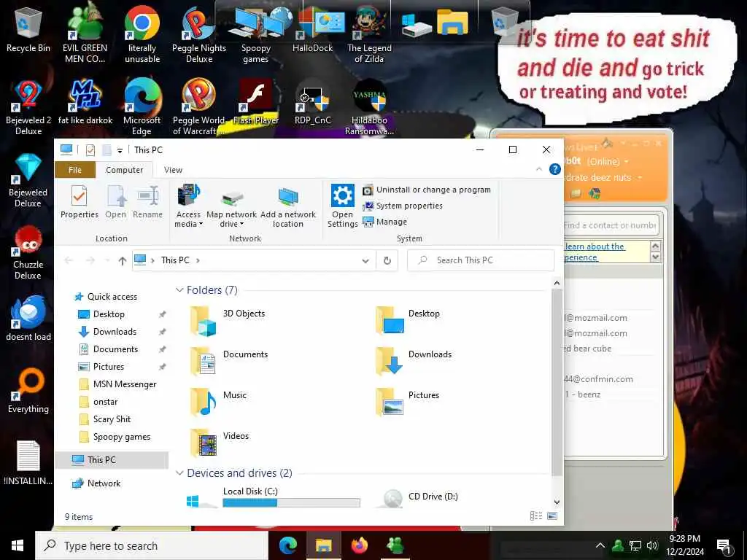Click Open Settings in the ribbon
This screenshot has width=747, height=560.
pyautogui.click(x=343, y=206)
